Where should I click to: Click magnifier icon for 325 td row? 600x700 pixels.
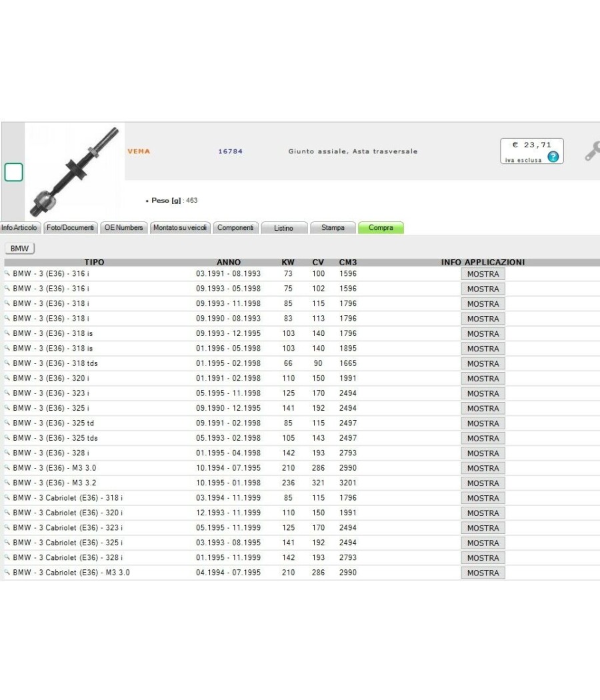coord(7,422)
